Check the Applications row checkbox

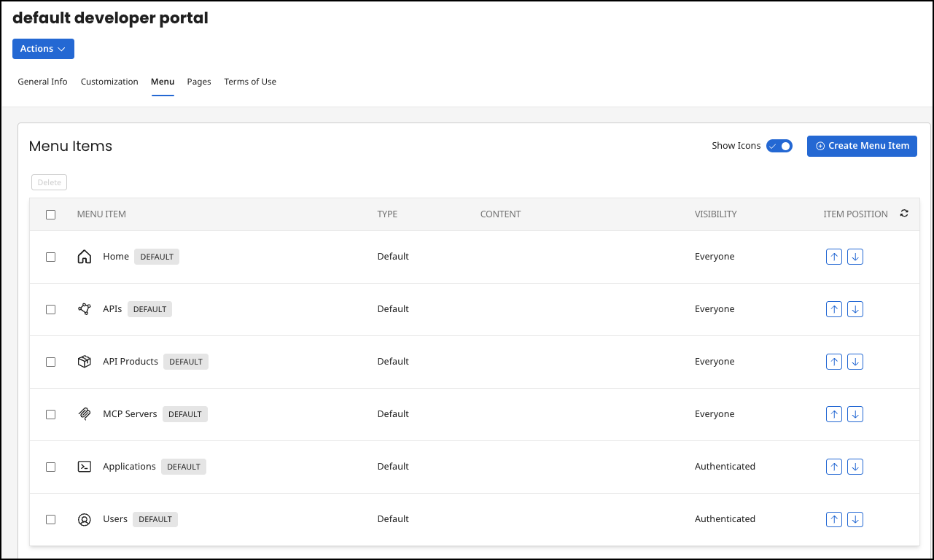click(x=50, y=467)
